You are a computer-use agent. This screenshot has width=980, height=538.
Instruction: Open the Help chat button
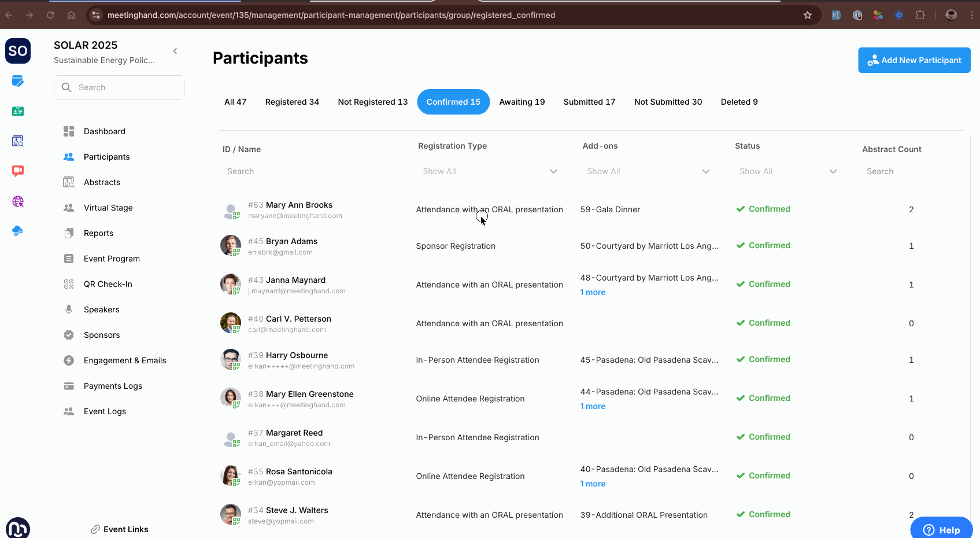click(941, 529)
